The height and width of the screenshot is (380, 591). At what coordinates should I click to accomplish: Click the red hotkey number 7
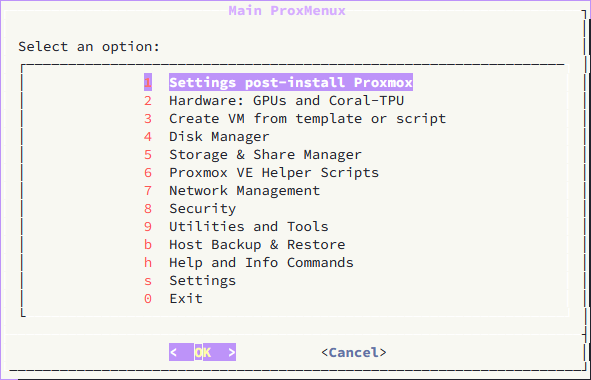coord(148,191)
